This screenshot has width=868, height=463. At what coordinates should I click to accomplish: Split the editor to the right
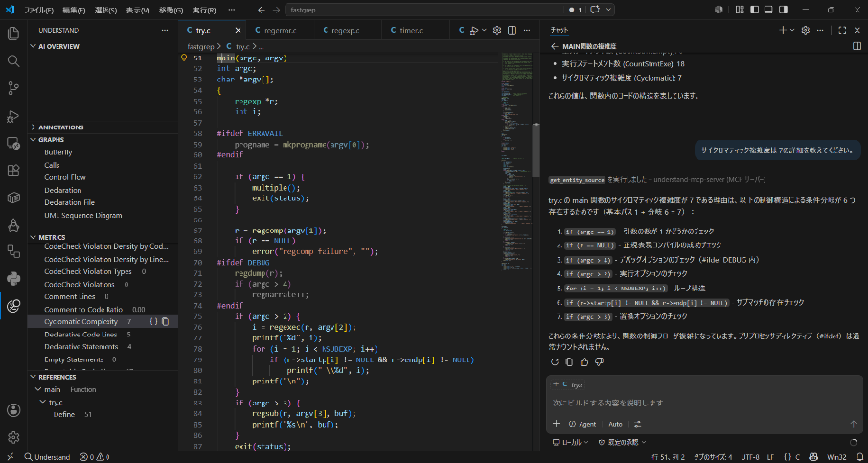pyautogui.click(x=512, y=30)
